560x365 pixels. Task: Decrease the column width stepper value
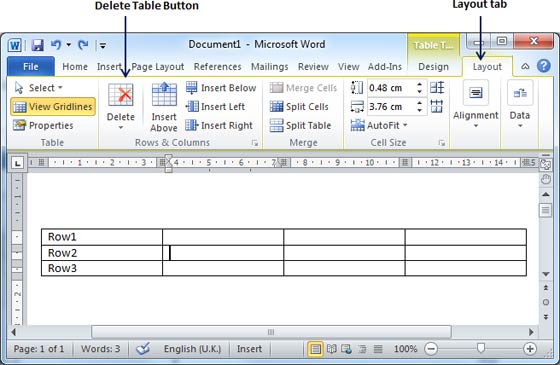419,110
